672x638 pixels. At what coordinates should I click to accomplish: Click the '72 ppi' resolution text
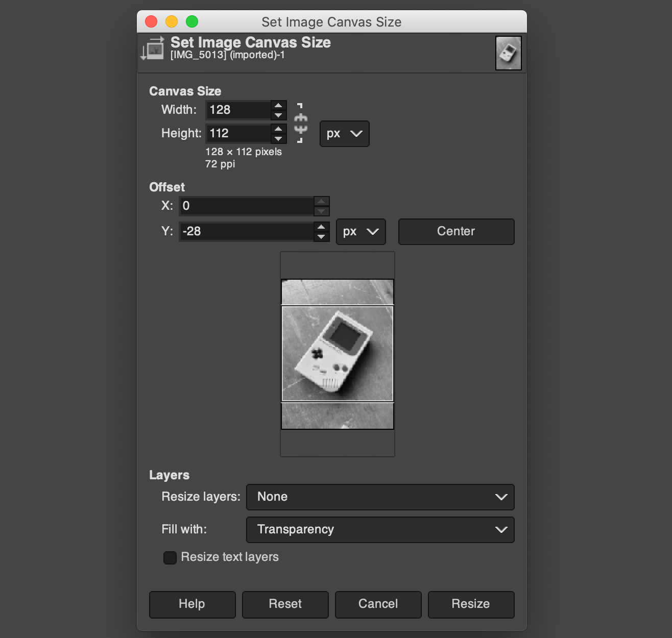click(220, 164)
